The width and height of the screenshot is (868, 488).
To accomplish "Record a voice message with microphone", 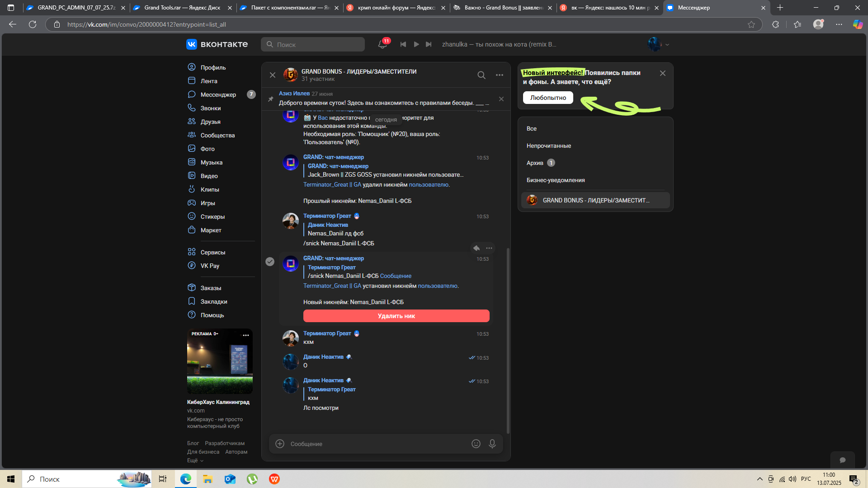I will [492, 444].
